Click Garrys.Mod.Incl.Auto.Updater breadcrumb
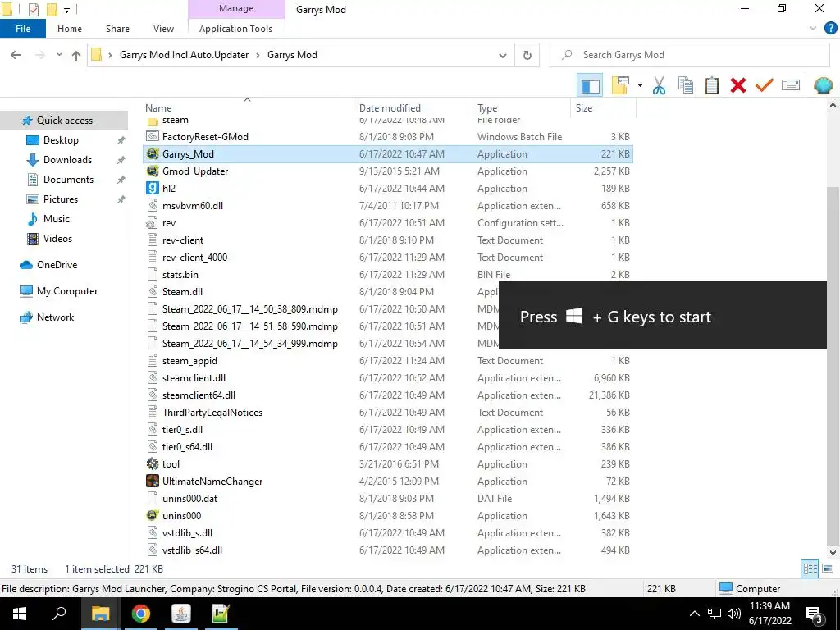This screenshot has height=630, width=840. pyautogui.click(x=185, y=55)
